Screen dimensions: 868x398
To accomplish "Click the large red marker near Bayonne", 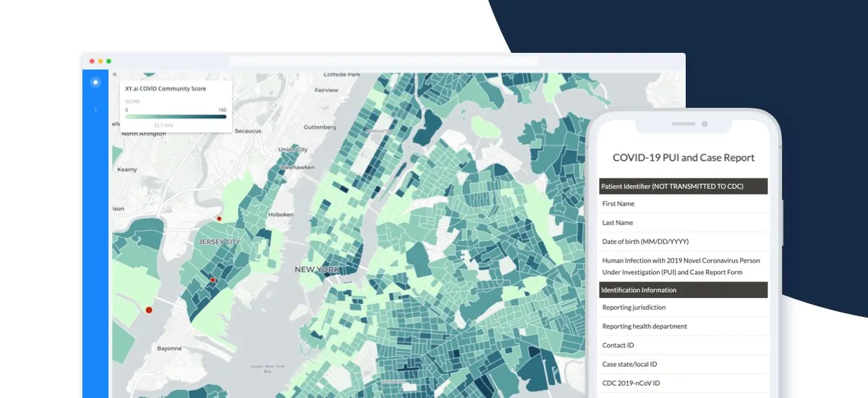I will 149,310.
